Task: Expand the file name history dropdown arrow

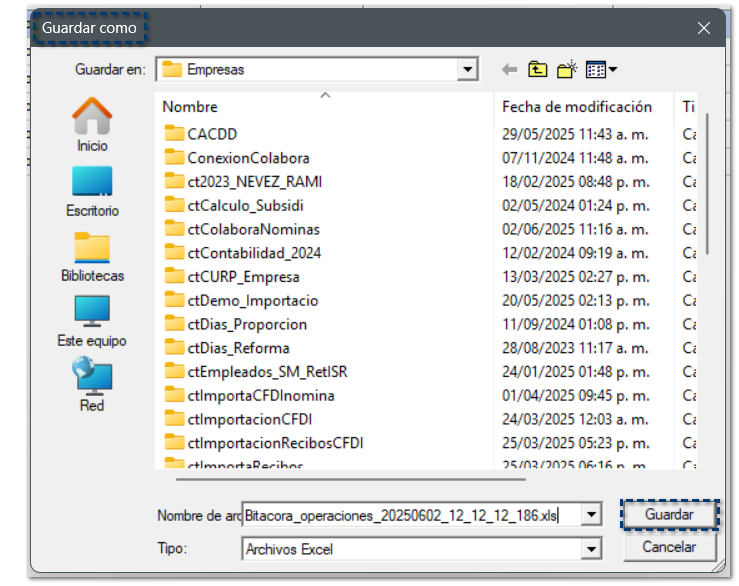Action: tap(591, 514)
